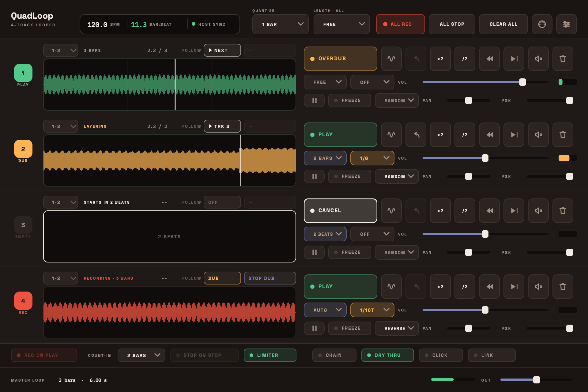Open mixer settings sliders icon
The height and width of the screenshot is (392, 588).
[566, 24]
